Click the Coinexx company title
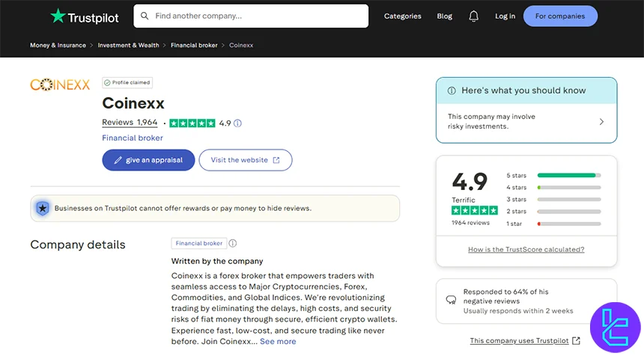644x356 pixels. [x=133, y=103]
